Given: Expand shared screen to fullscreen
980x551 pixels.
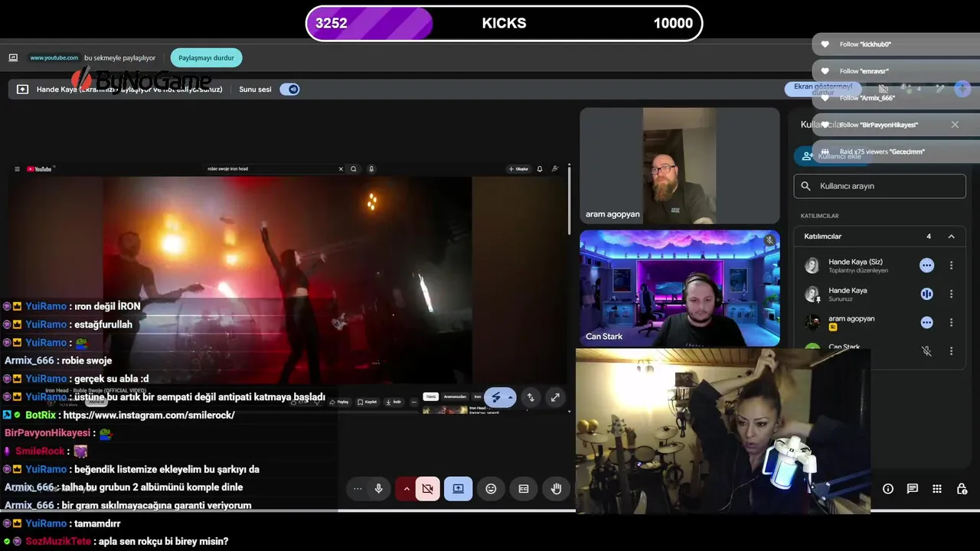Looking at the screenshot, I should click(x=555, y=397).
